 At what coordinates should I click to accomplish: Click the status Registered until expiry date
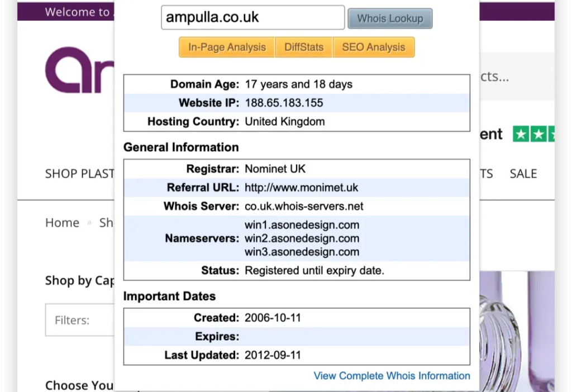tap(314, 271)
